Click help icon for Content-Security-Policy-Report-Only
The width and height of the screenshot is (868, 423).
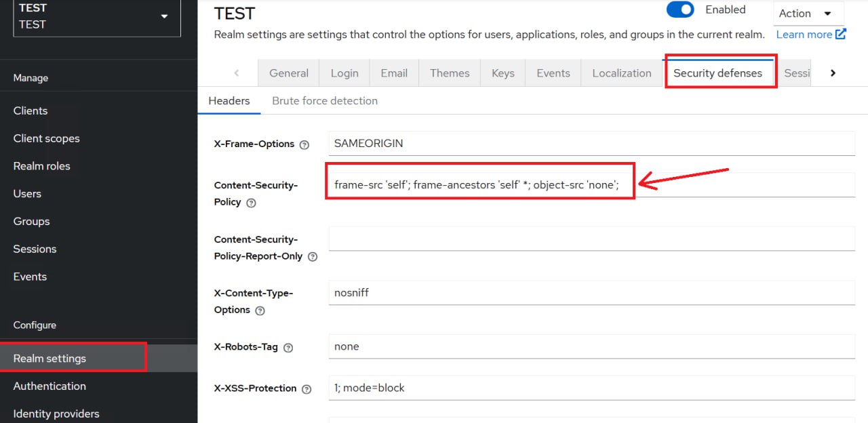click(x=313, y=257)
